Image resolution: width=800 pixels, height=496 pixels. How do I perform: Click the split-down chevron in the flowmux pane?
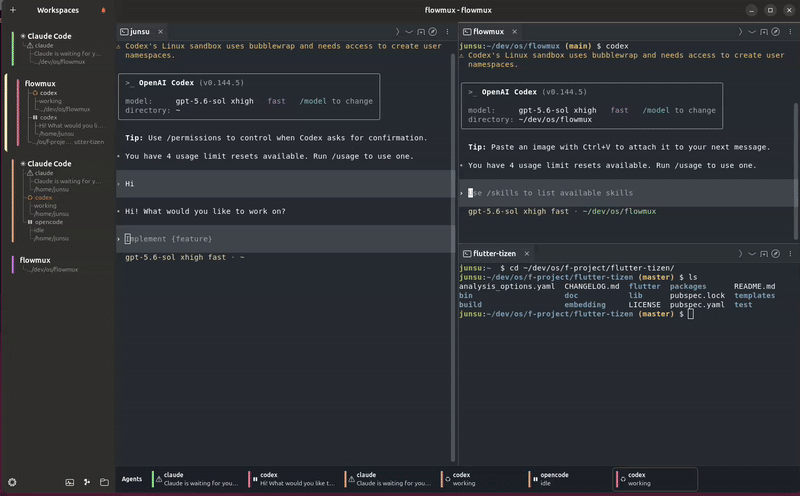(752, 32)
